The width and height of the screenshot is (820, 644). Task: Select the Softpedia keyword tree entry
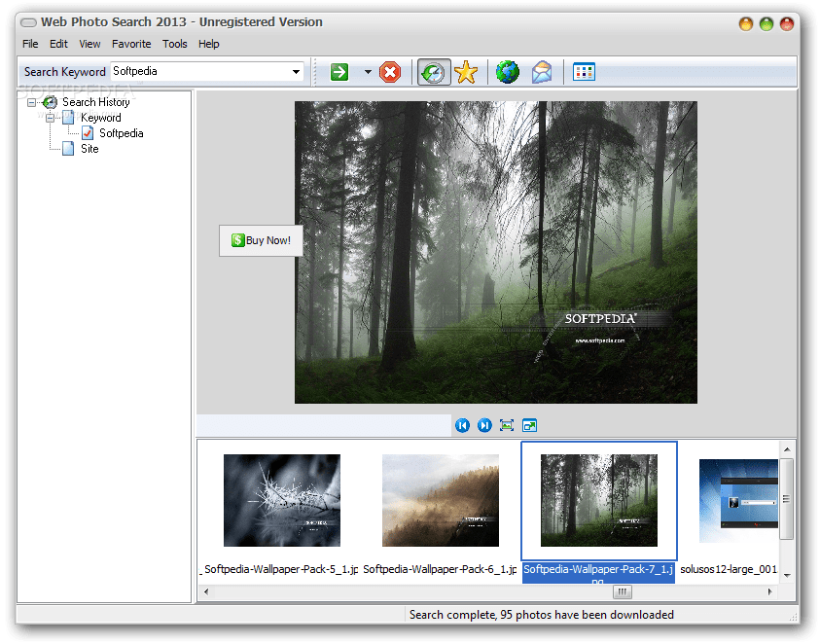121,133
